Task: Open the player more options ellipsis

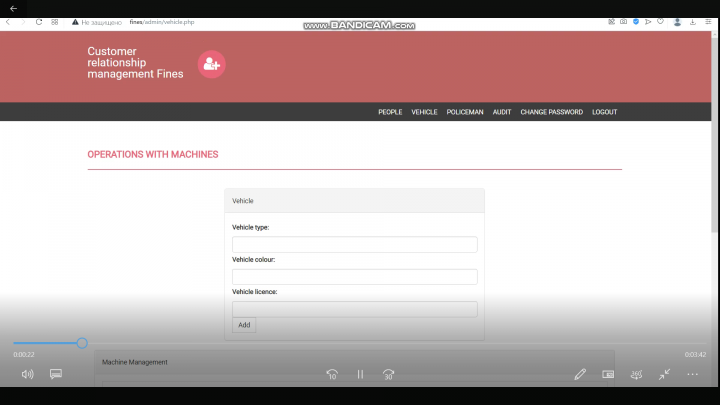Action: click(692, 374)
